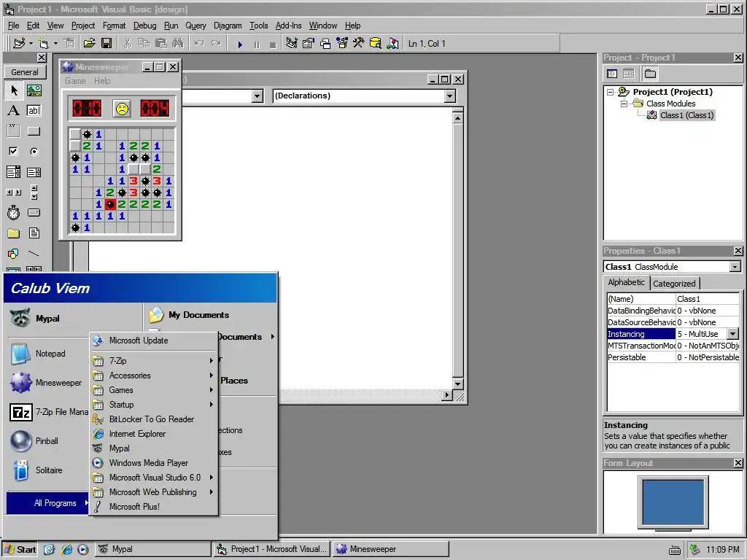The image size is (747, 560).
Task: Select the PictureBox tool in the toolbox
Action: 34,90
